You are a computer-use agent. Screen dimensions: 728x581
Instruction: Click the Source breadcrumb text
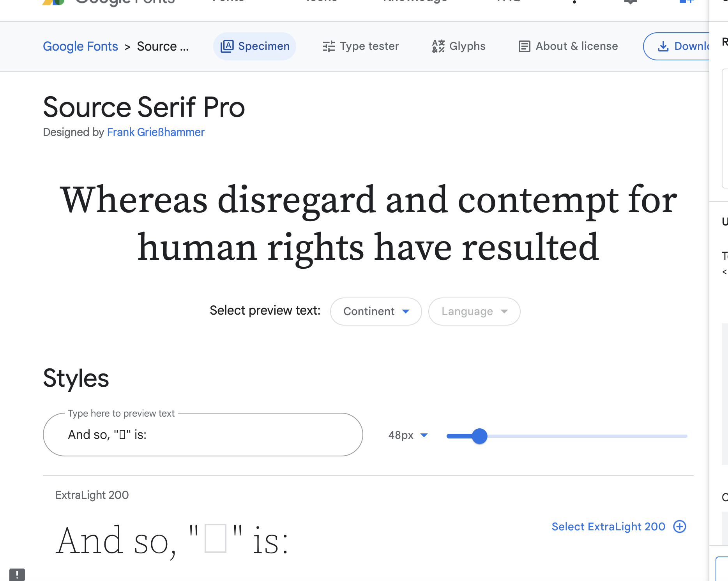coord(163,46)
